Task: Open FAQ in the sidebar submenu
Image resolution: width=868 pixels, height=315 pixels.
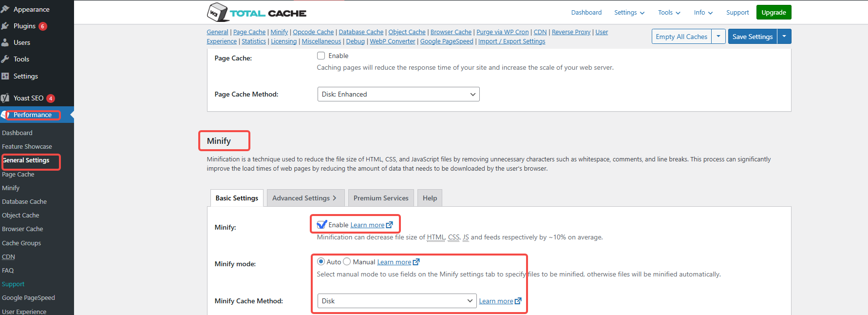Action: point(8,270)
